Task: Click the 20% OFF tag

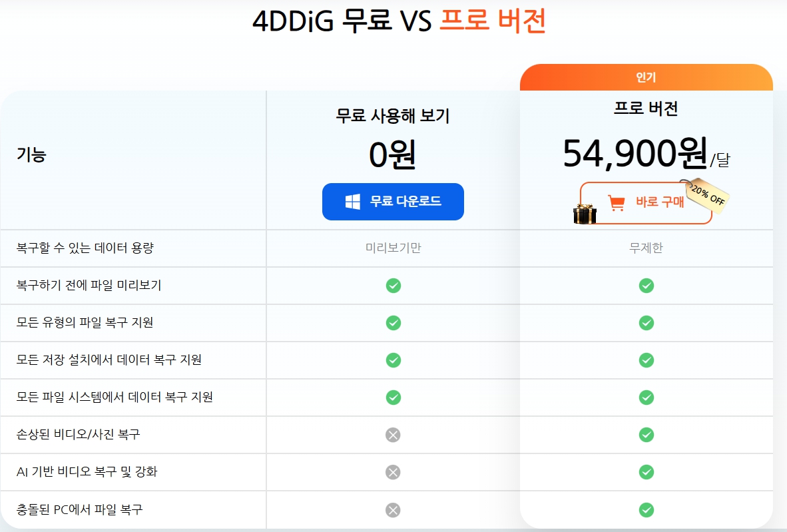Action: point(707,195)
